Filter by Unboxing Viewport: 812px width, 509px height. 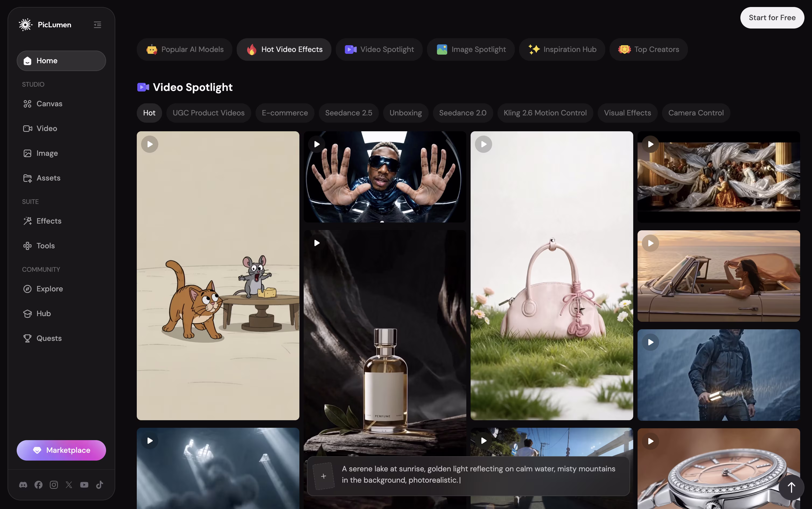tap(405, 113)
